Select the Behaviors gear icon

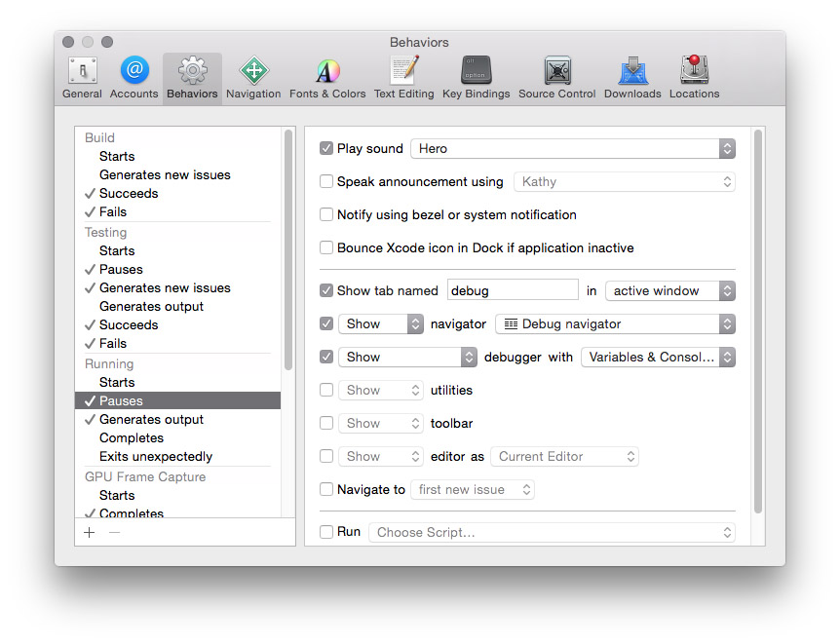192,70
